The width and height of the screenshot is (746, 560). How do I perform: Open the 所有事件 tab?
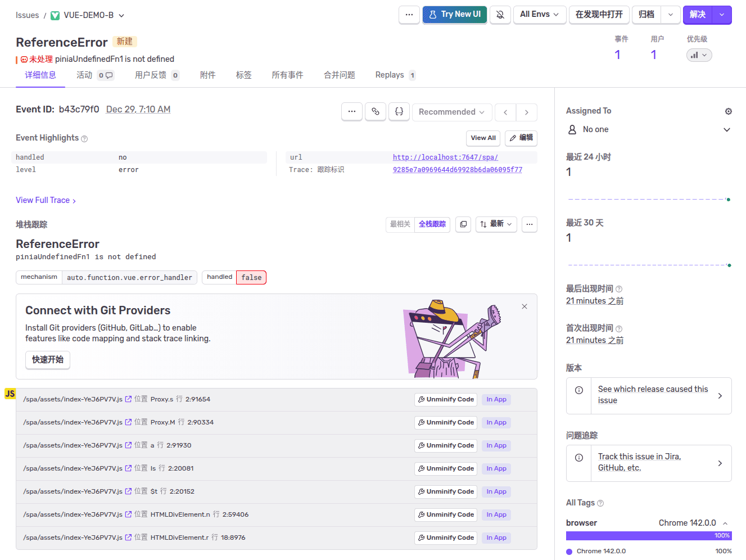pyautogui.click(x=287, y=75)
